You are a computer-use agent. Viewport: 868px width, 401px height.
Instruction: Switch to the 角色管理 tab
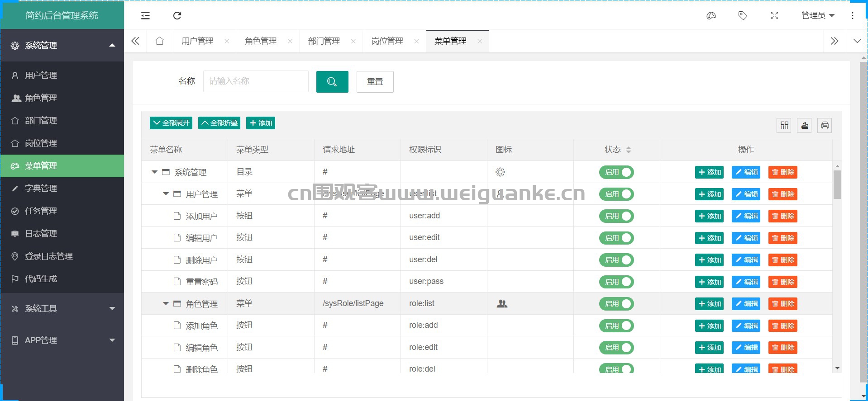(261, 41)
